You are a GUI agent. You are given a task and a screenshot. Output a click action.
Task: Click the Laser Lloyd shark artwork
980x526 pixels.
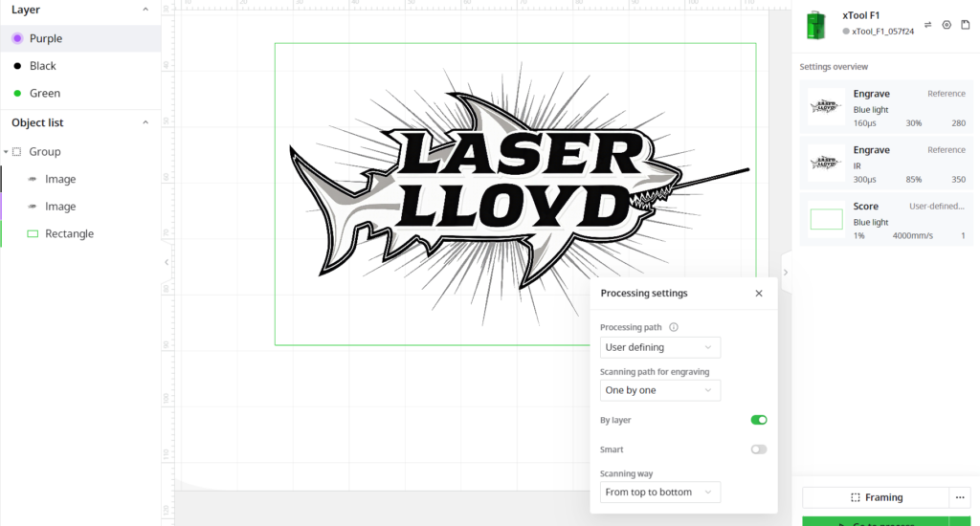tap(519, 193)
